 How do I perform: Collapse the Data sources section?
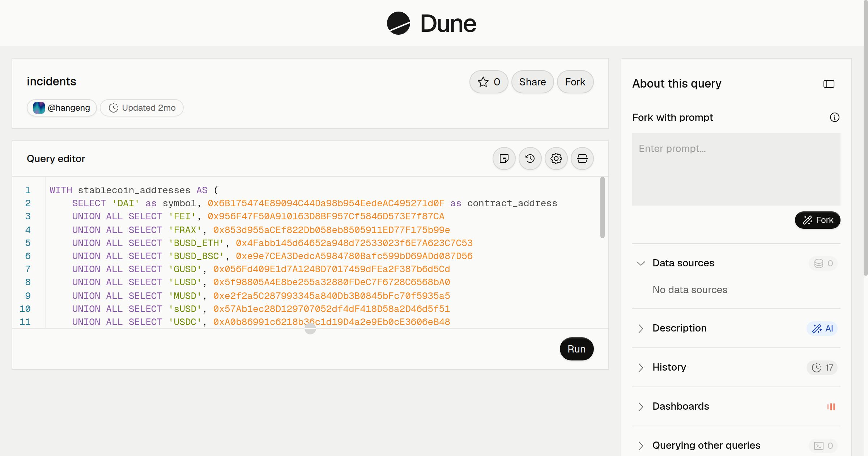coord(641,263)
